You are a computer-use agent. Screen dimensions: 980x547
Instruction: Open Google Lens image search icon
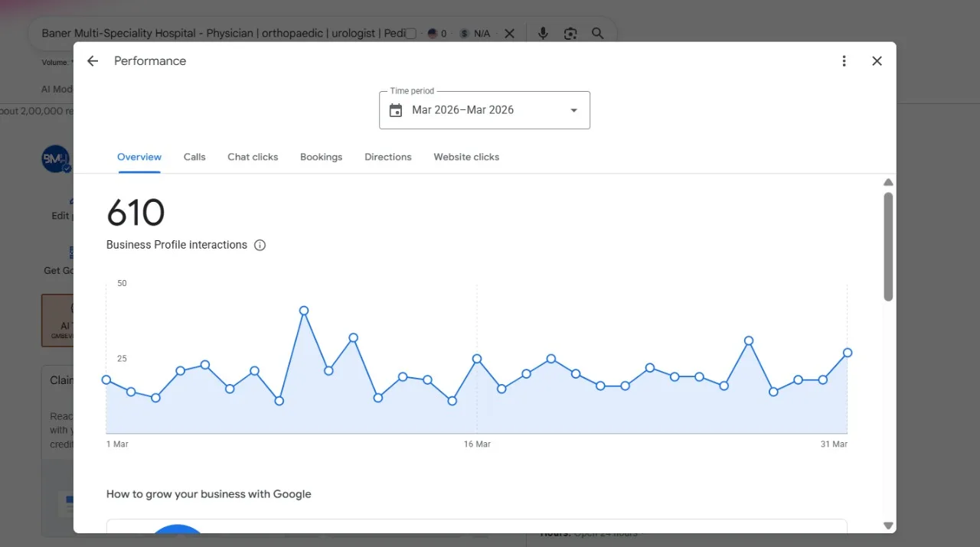coord(570,34)
